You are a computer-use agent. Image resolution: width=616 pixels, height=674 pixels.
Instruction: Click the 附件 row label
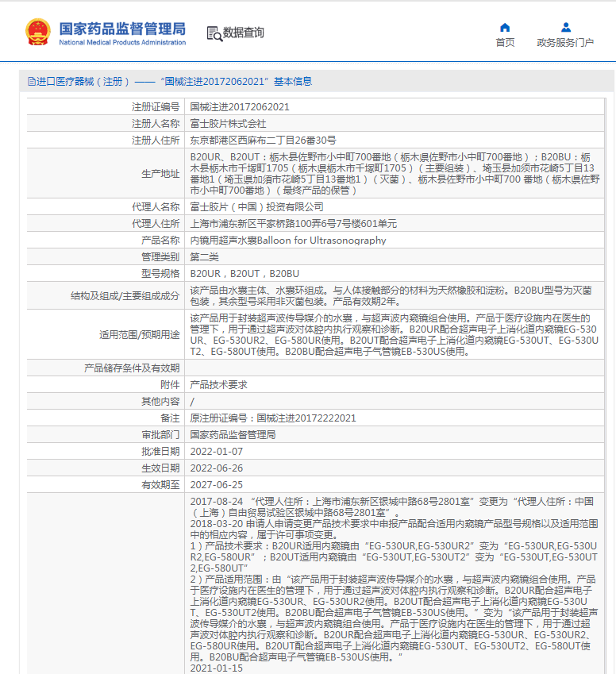[170, 385]
